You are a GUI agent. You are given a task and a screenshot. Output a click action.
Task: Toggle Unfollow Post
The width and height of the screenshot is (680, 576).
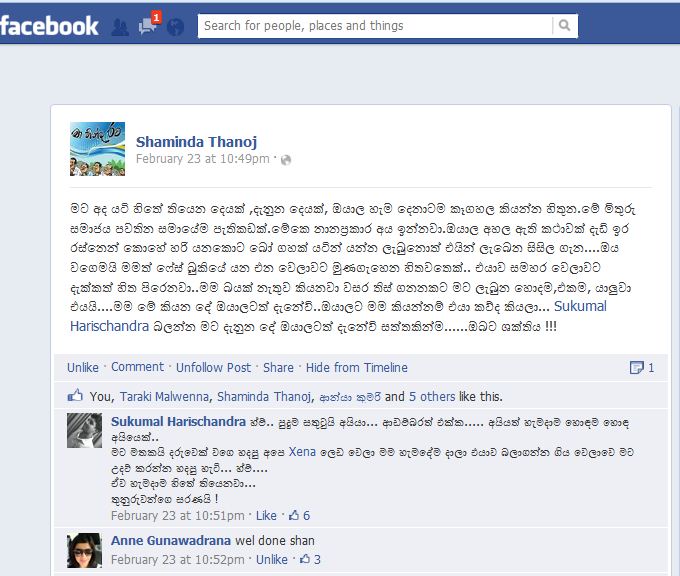pos(213,367)
